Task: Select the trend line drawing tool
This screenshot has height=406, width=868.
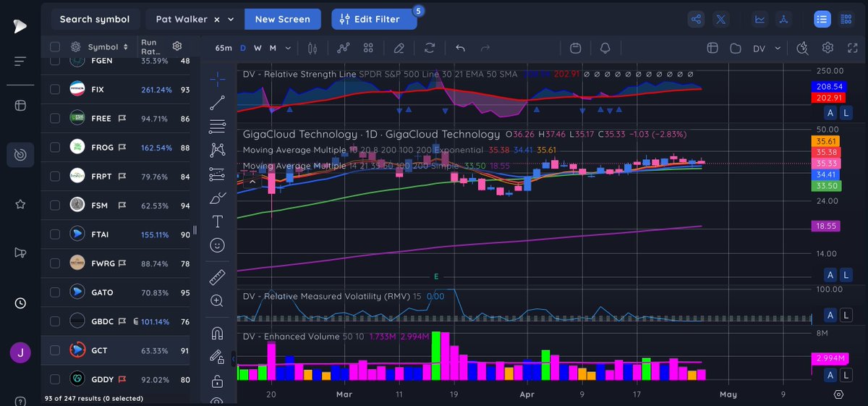Action: click(217, 102)
